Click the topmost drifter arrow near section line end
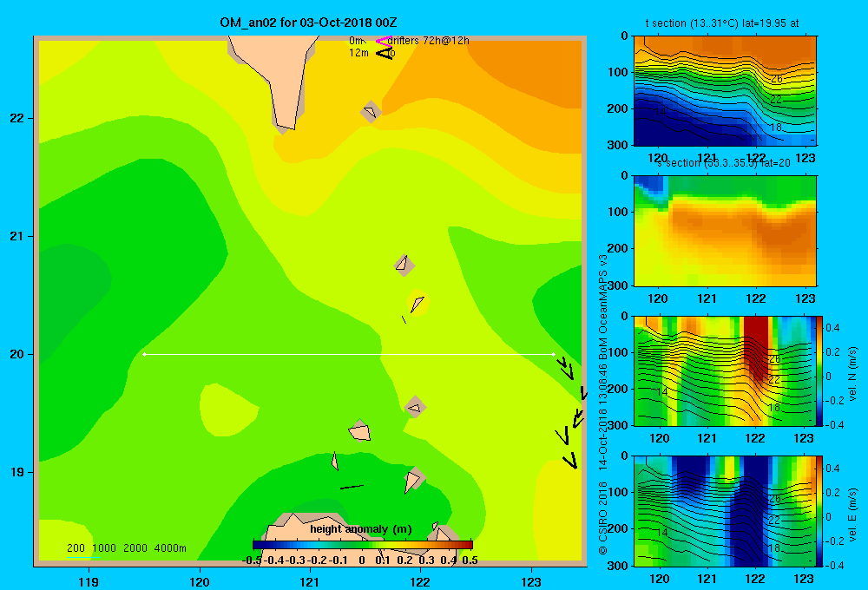The image size is (868, 590). point(562,363)
